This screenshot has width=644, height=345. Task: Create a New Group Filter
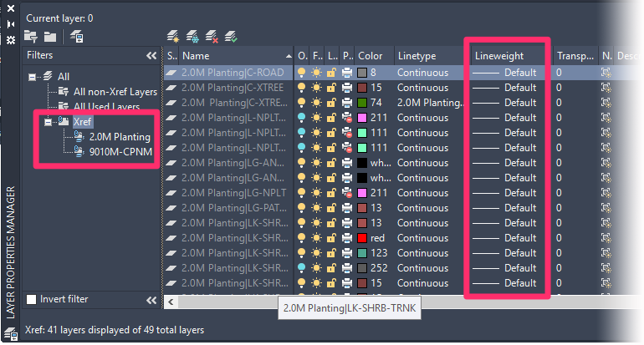coord(50,37)
